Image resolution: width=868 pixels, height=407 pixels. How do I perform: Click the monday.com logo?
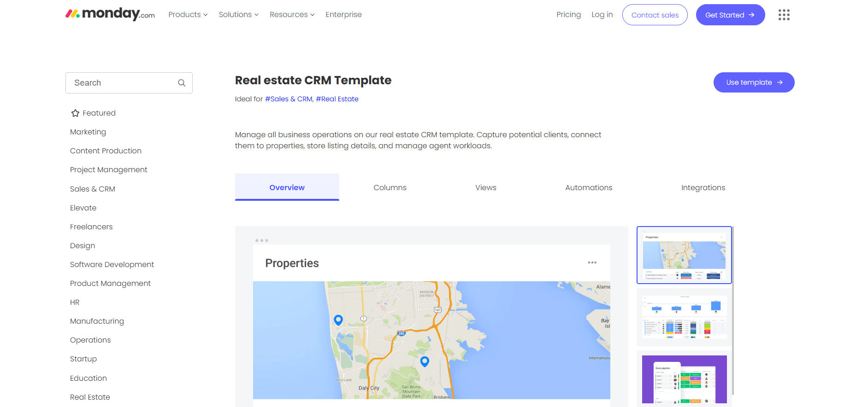(110, 14)
